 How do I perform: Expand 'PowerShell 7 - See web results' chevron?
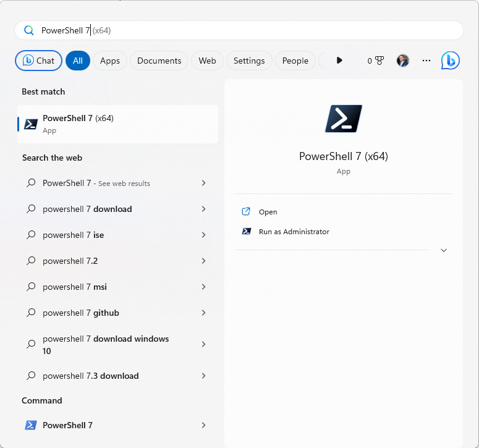point(203,183)
